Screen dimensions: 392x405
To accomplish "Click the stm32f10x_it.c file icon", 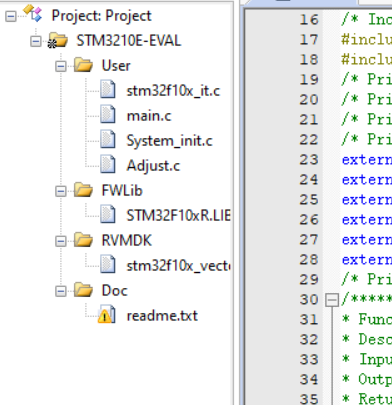I will 108,90.
